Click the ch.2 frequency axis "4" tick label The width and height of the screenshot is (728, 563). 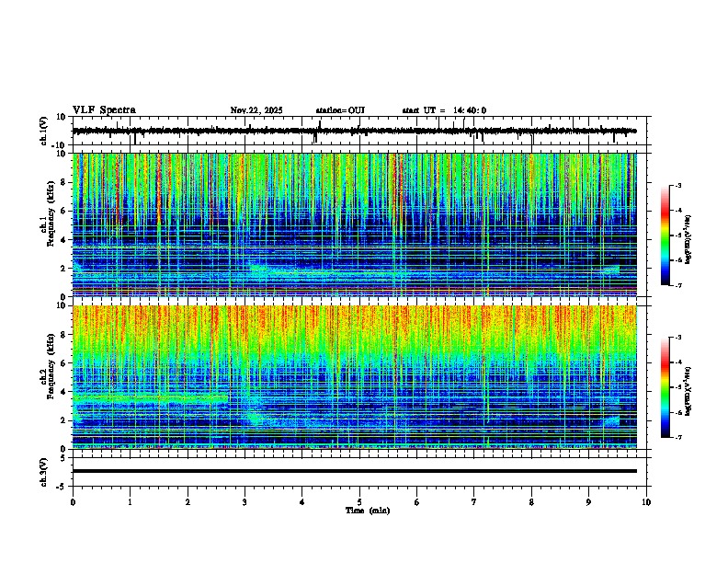coord(63,392)
